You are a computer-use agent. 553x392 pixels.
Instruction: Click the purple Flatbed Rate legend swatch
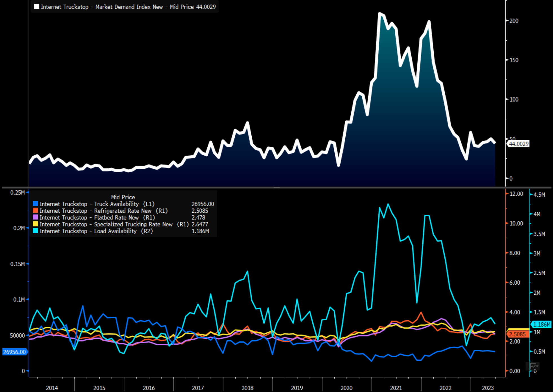(35, 217)
